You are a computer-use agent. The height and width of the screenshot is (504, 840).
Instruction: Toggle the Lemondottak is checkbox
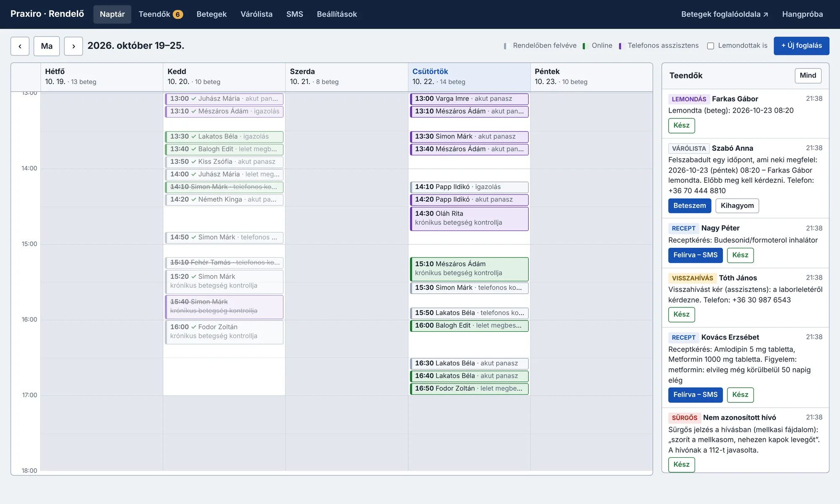click(x=710, y=46)
